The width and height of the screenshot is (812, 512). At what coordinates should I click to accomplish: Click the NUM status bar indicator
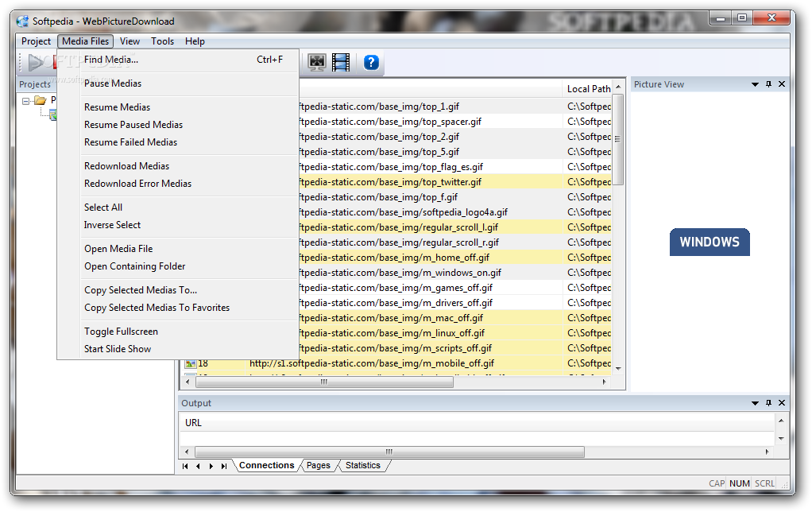739,483
